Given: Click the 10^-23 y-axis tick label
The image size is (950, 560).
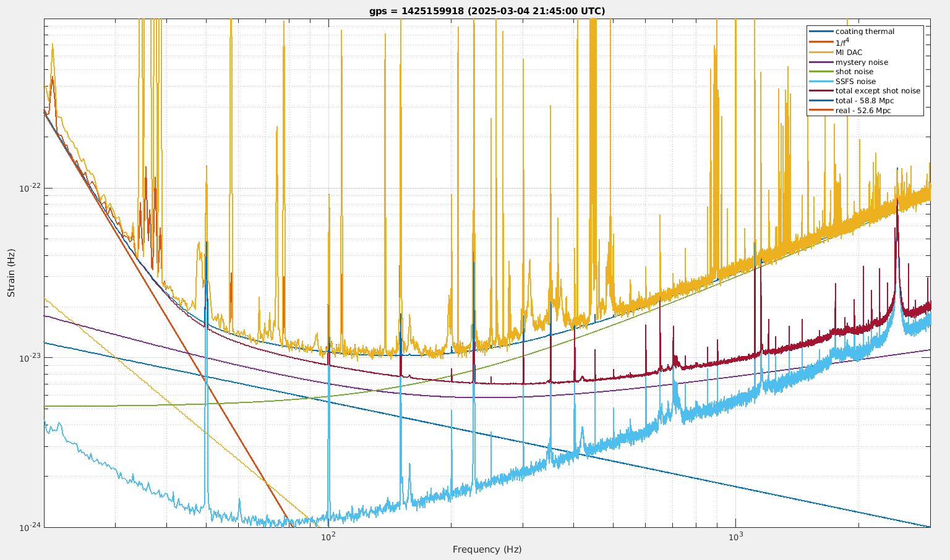Looking at the screenshot, I should pos(30,357).
